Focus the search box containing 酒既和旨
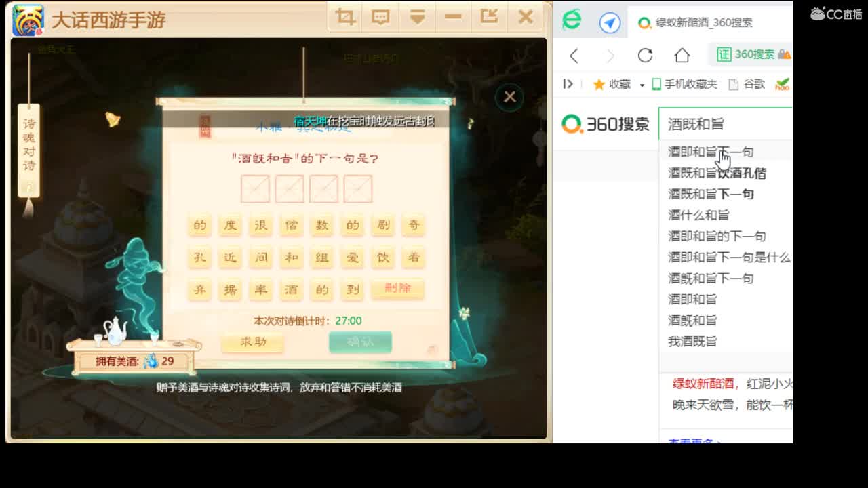This screenshot has height=488, width=868. (x=726, y=124)
